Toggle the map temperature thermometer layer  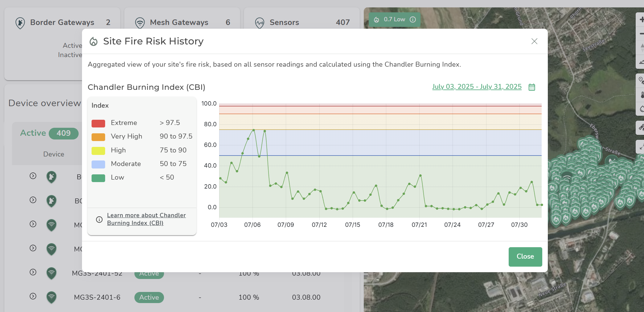pyautogui.click(x=641, y=95)
